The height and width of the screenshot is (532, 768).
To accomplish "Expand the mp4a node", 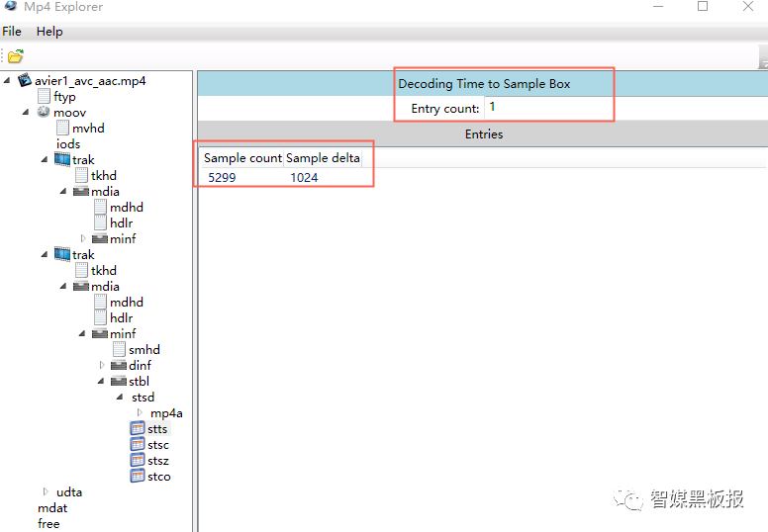I will (140, 412).
